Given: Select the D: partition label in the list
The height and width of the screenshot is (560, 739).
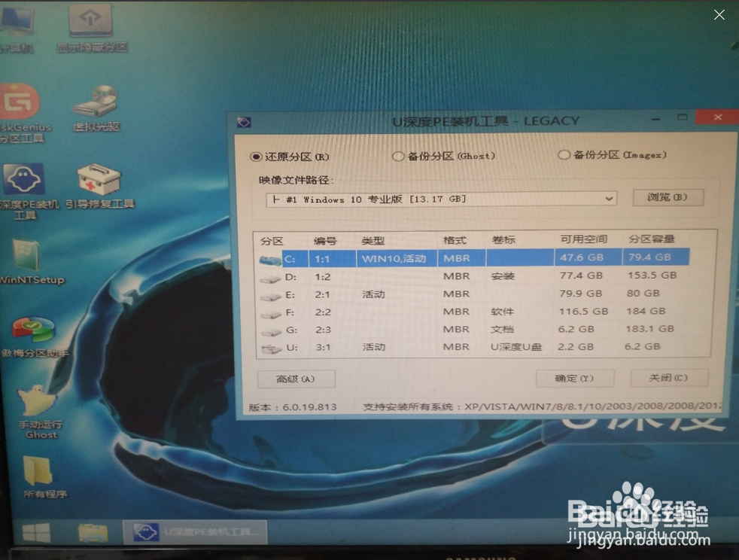Looking at the screenshot, I should [x=291, y=277].
